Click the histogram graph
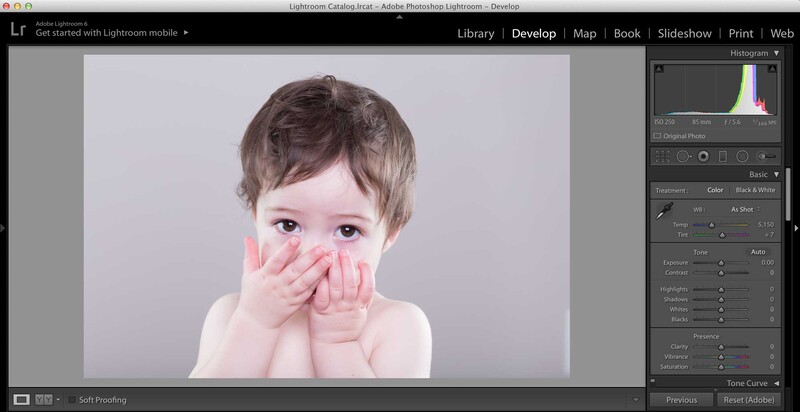 [715, 90]
